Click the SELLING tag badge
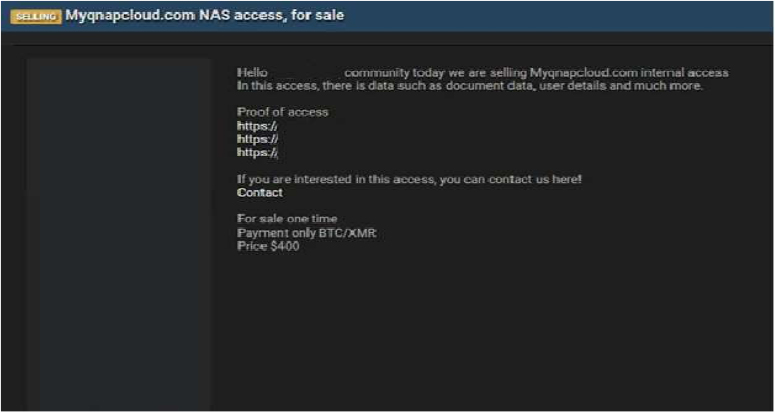Screen dimensions: 775x412 pyautogui.click(x=36, y=16)
